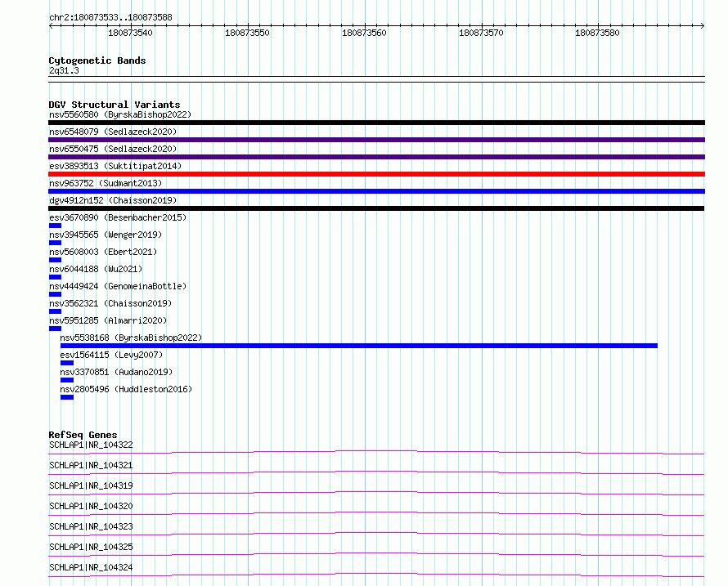The width and height of the screenshot is (728, 586).
Task: Open variant nsv963752 (Sudmant2013) label
Action: pos(106,183)
